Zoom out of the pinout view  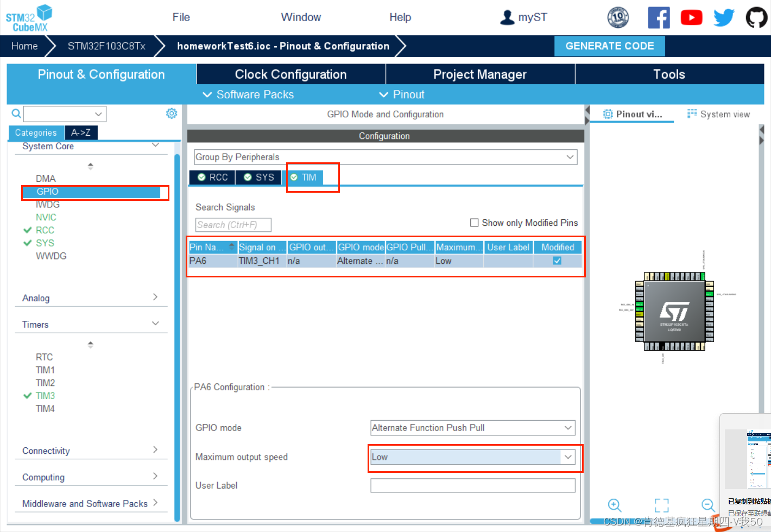pos(708,505)
